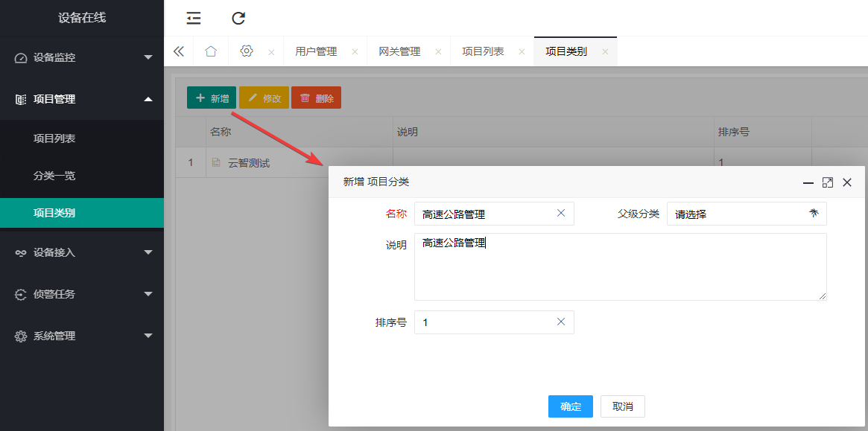
Task: Click the 系统管理 gear icon
Action: coord(20,336)
